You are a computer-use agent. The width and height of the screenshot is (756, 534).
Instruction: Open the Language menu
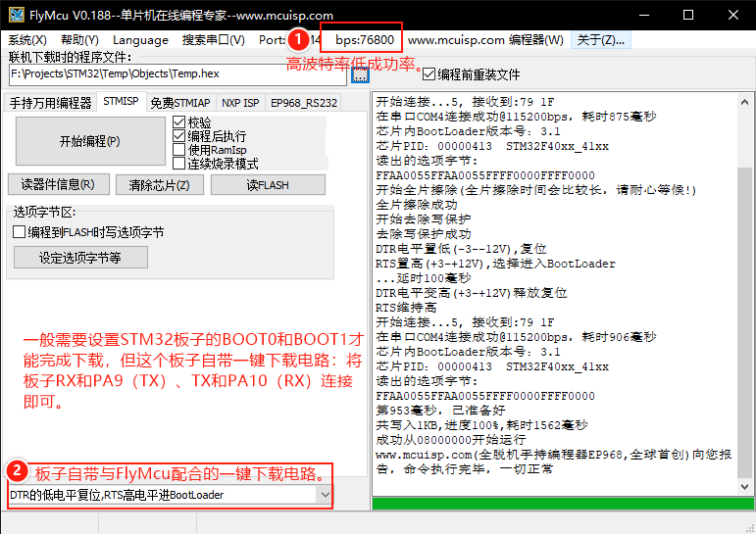pyautogui.click(x=140, y=40)
